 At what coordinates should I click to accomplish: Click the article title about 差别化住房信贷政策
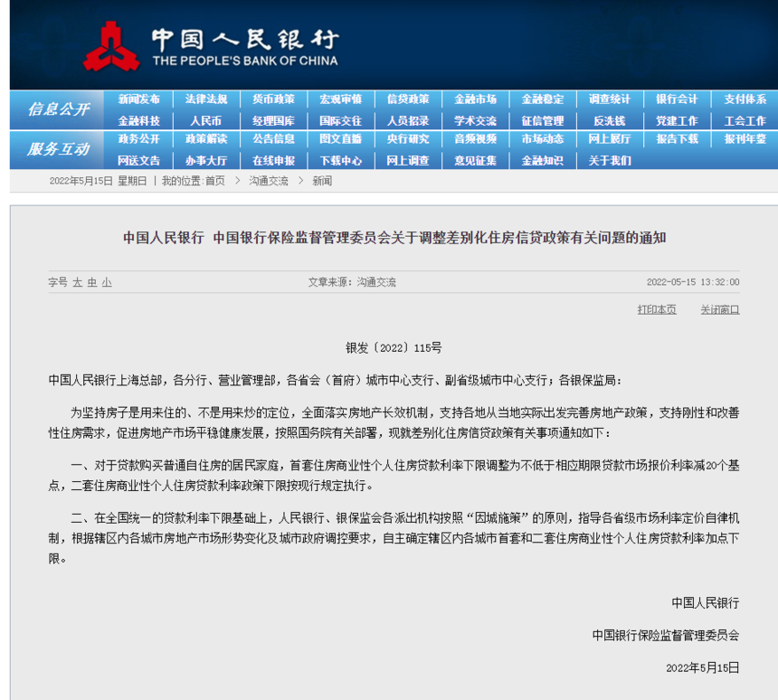(x=394, y=238)
